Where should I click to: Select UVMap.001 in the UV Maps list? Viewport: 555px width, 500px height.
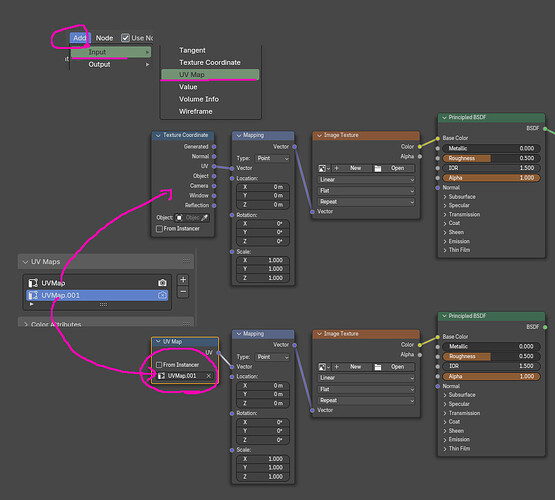coord(97,295)
